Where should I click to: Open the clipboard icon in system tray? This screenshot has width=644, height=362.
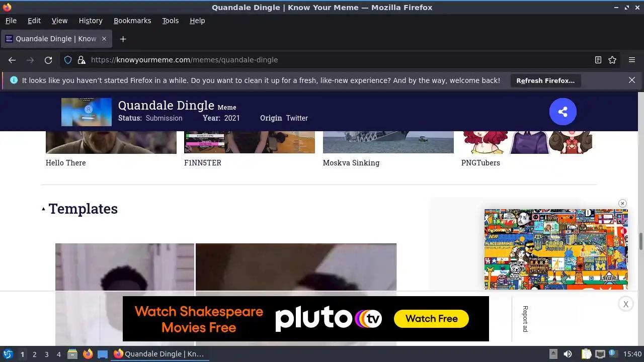[586, 354]
